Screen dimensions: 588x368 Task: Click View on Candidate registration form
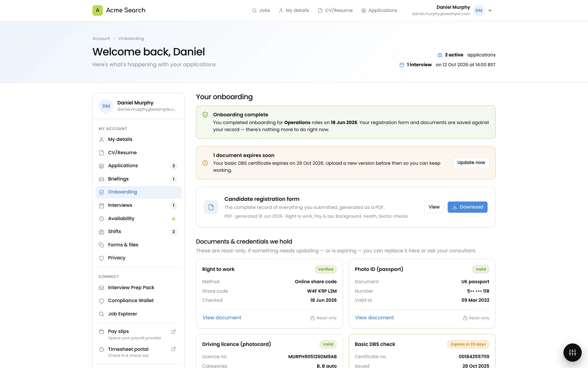point(434,207)
